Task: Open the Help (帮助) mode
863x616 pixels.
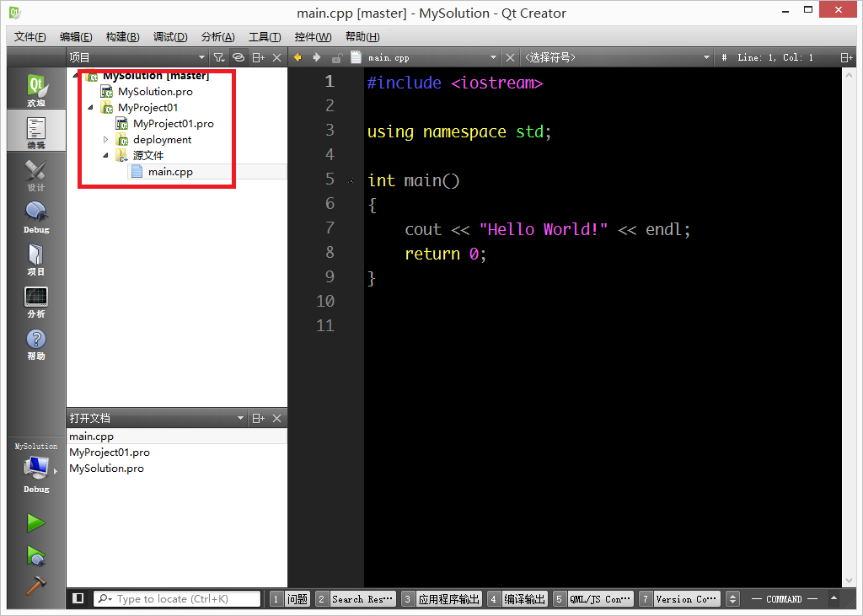Action: 36,343
